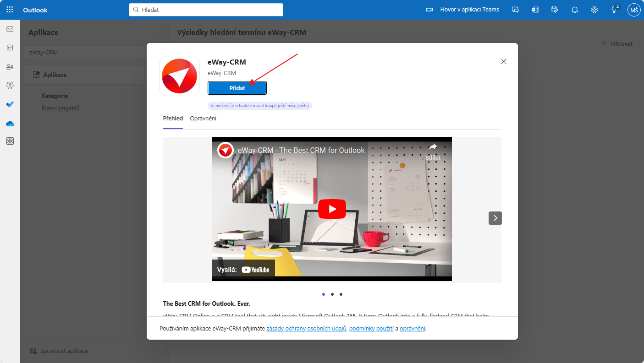Select the first carousel dot
The image size is (644, 363).
click(x=324, y=294)
